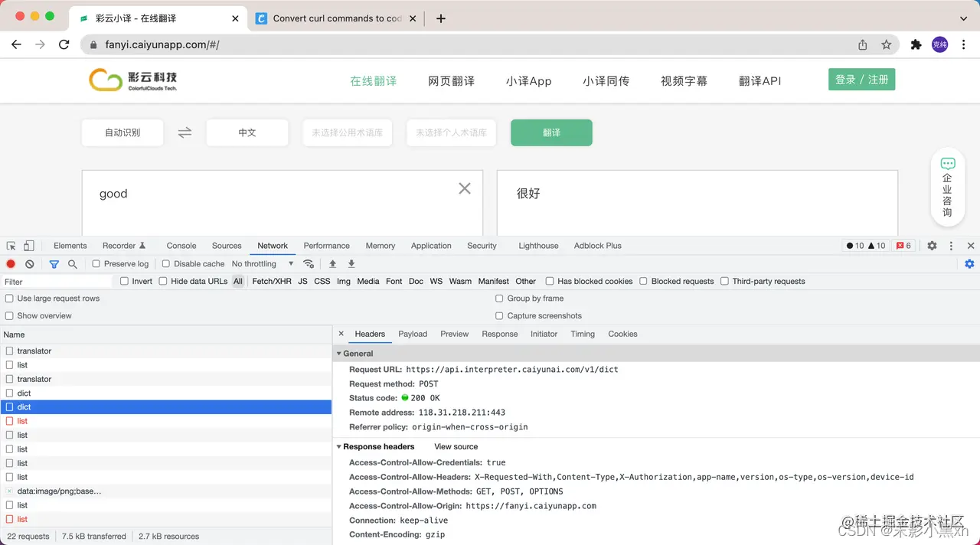This screenshot has height=545, width=980.
Task: Click the 翻译 translate button
Action: 551,132
